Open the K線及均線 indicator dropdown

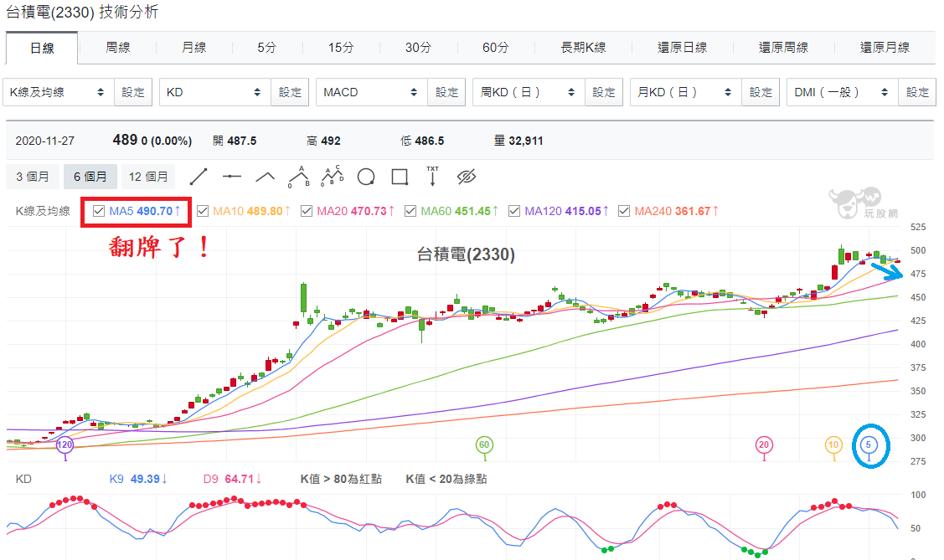point(59,92)
